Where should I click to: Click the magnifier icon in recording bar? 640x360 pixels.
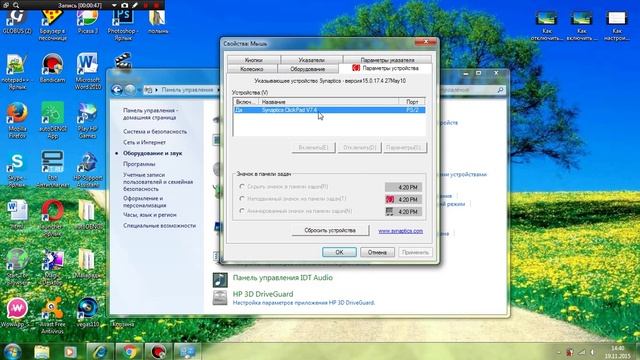(16, 5)
